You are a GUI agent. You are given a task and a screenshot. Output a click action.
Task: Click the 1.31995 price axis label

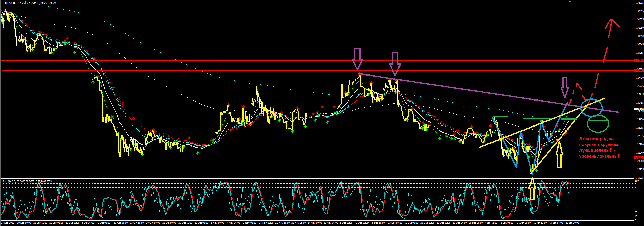click(640, 19)
